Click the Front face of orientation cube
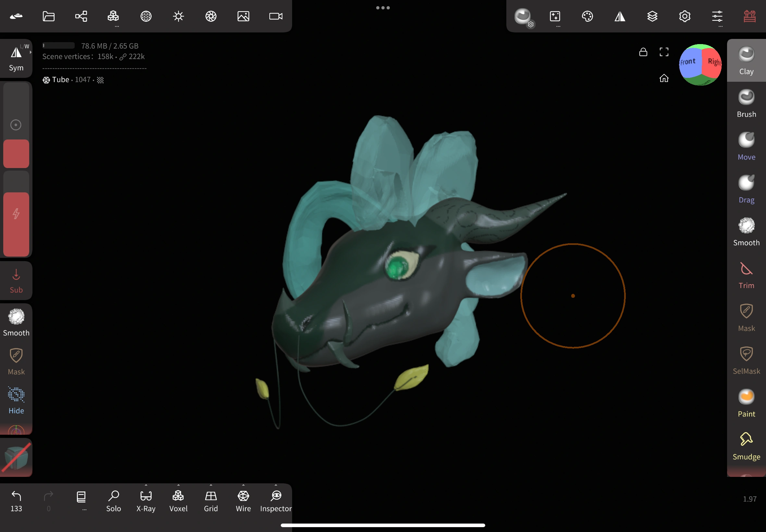766x532 pixels. click(688, 62)
